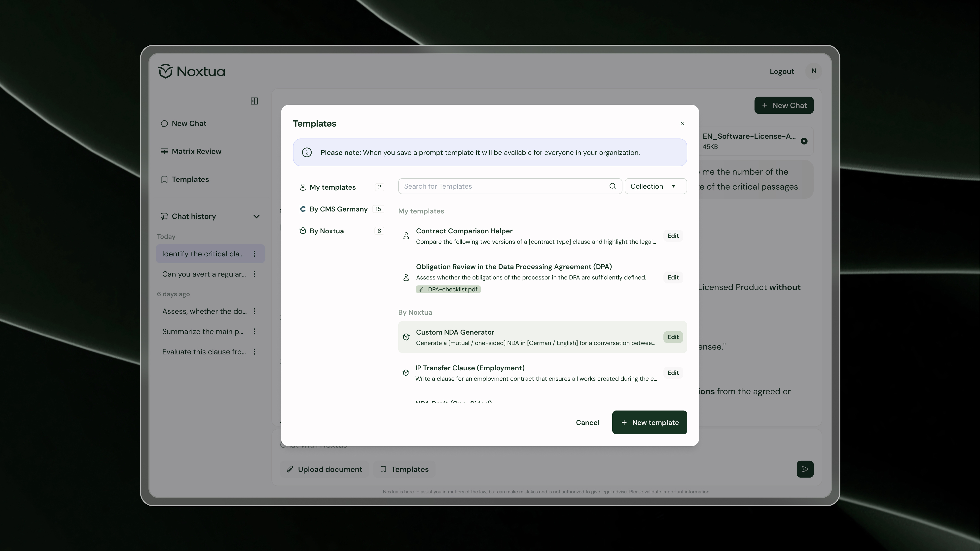Switch to the 'By Noxtua' templates category

[327, 231]
